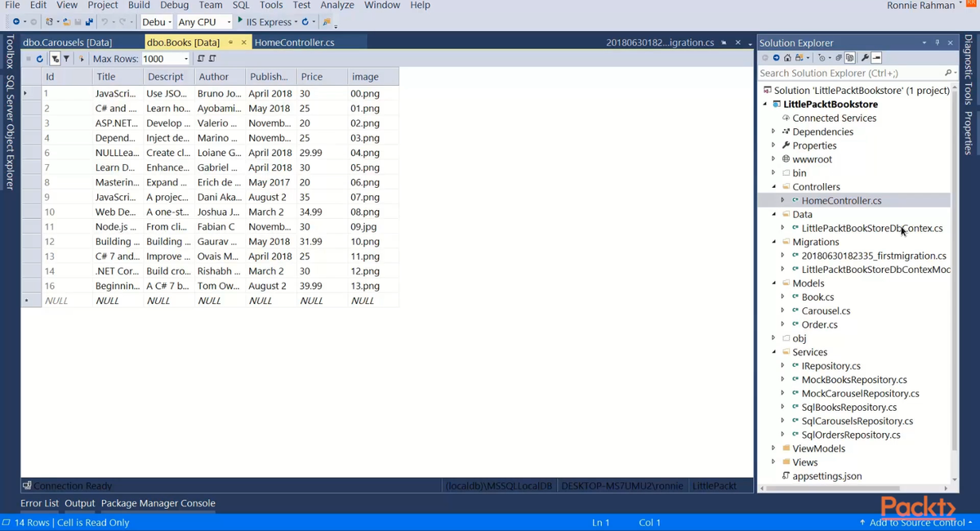This screenshot has height=531, width=980.
Task: Click Pending Changes Filter clock icon
Action: click(x=822, y=58)
